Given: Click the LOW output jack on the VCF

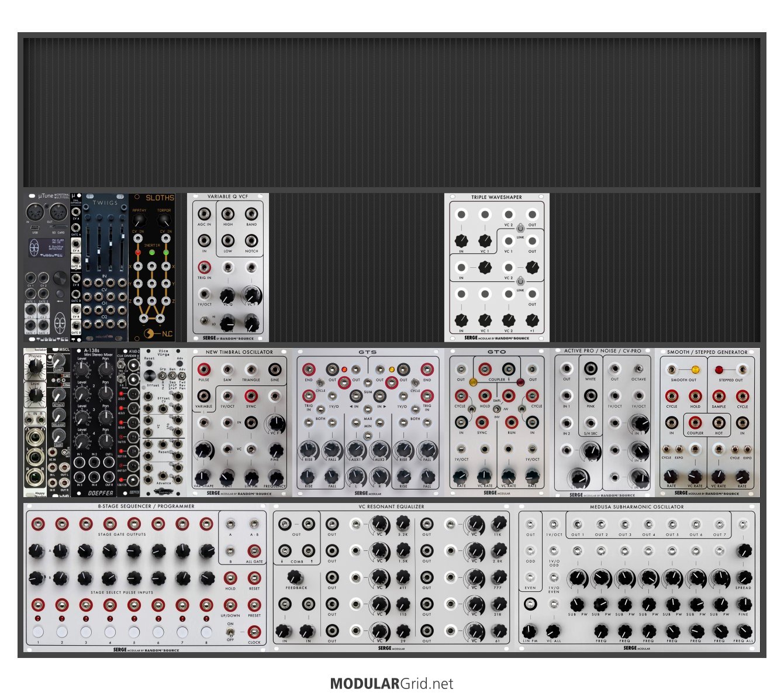Looking at the screenshot, I should [228, 240].
